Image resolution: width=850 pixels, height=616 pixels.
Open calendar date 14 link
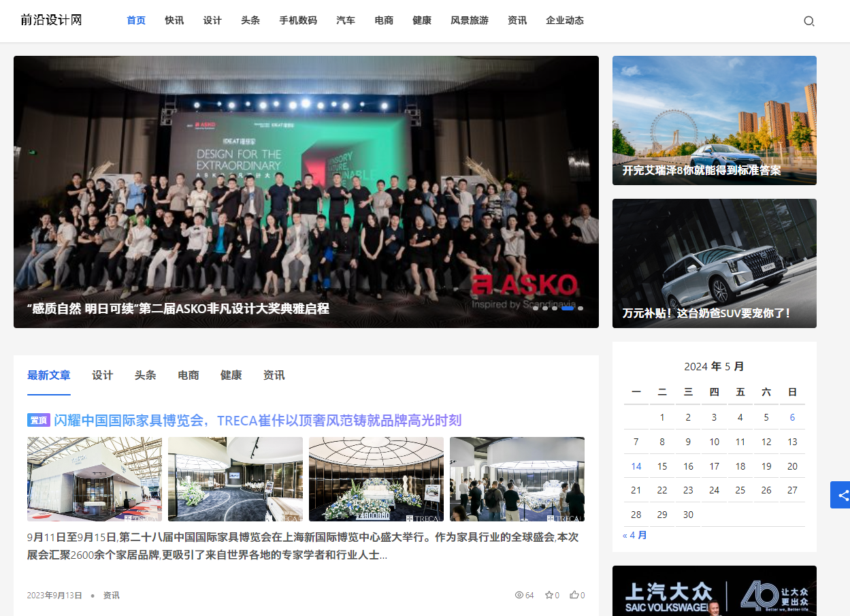[x=636, y=466]
